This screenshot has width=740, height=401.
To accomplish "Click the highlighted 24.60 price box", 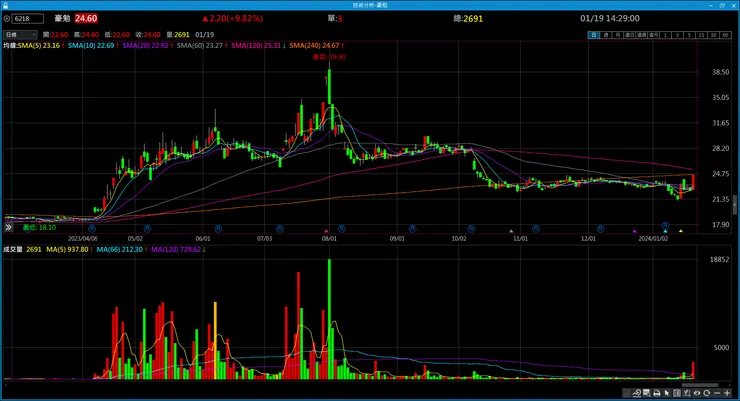I will pyautogui.click(x=86, y=18).
